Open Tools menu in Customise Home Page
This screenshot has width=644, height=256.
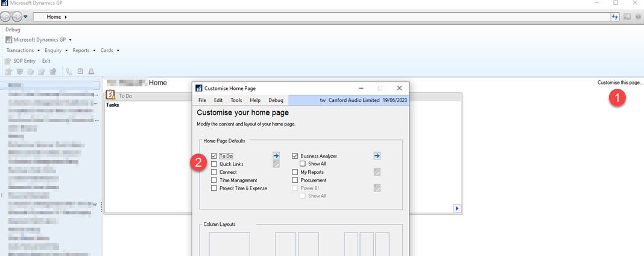pos(236,100)
